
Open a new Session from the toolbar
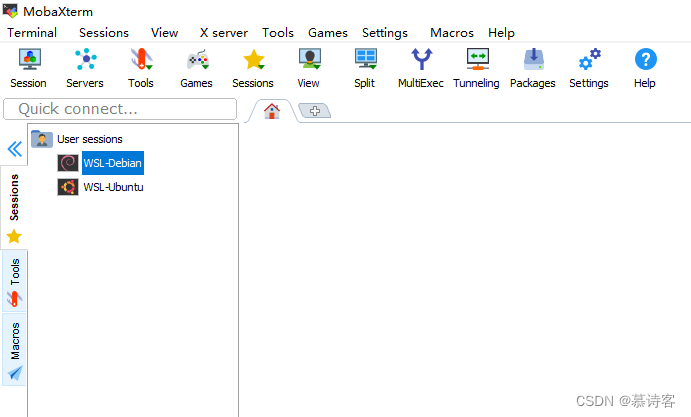point(29,68)
